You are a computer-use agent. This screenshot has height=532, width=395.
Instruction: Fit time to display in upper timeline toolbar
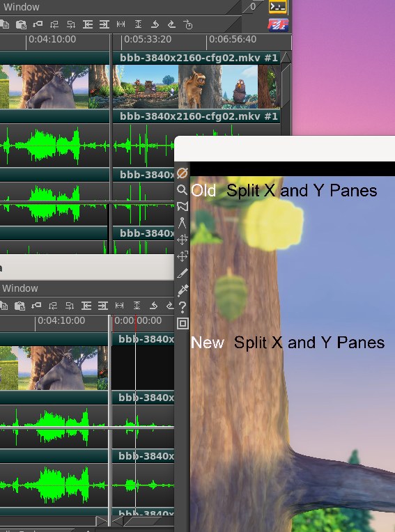coord(121,24)
